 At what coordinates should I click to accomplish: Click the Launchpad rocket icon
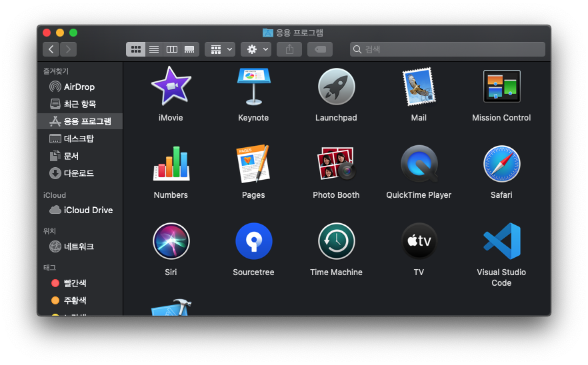click(x=337, y=87)
